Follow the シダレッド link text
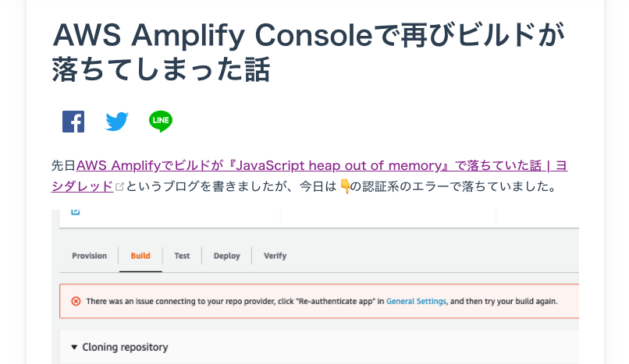 [x=82, y=186]
